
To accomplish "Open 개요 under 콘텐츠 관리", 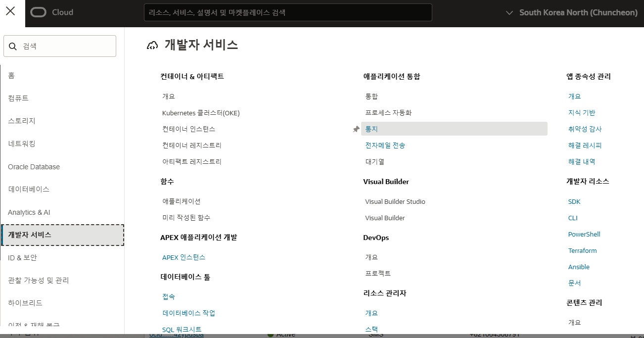I will [x=575, y=323].
